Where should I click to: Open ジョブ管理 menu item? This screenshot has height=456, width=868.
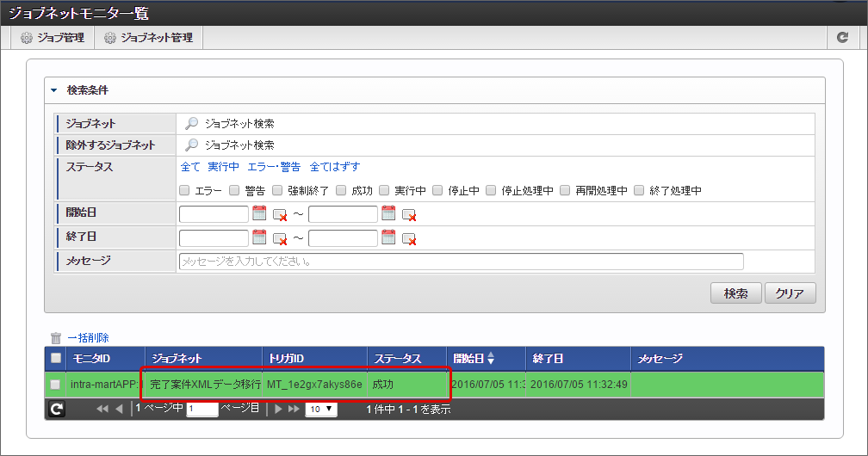53,38
